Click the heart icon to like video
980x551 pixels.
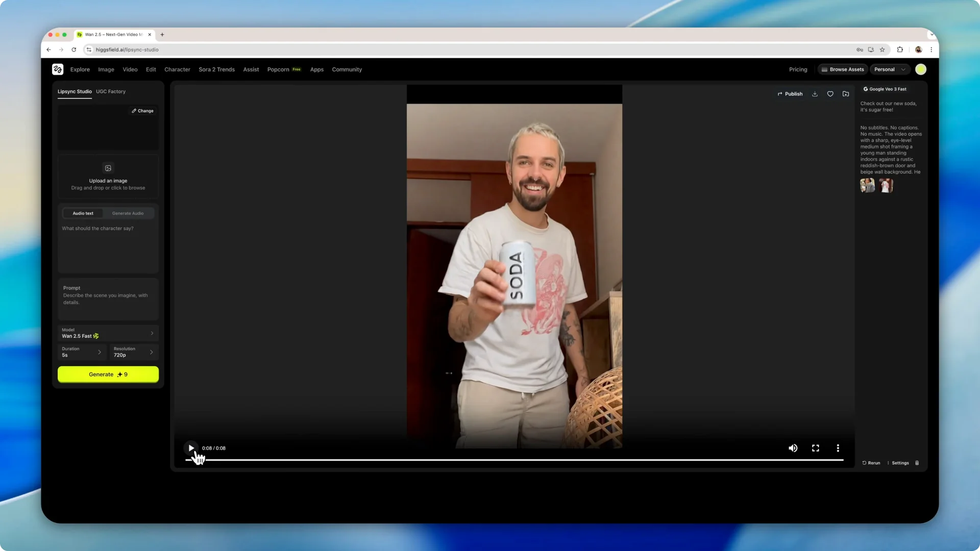click(x=830, y=94)
